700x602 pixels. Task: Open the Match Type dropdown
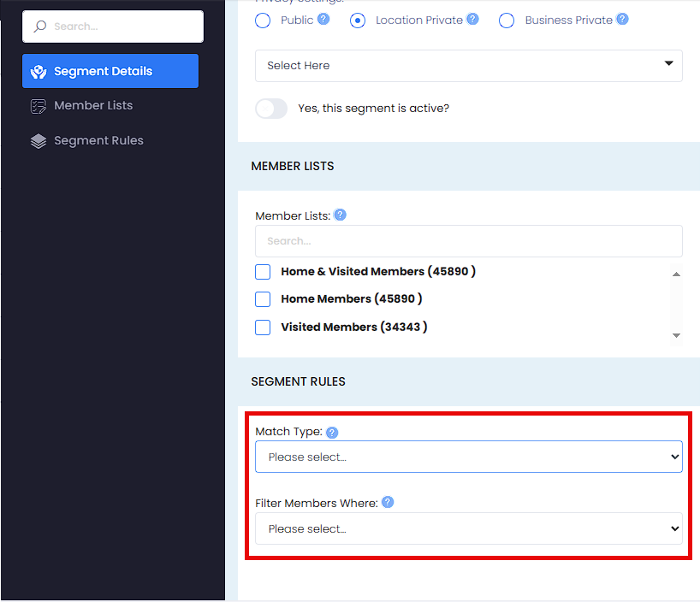tap(469, 457)
